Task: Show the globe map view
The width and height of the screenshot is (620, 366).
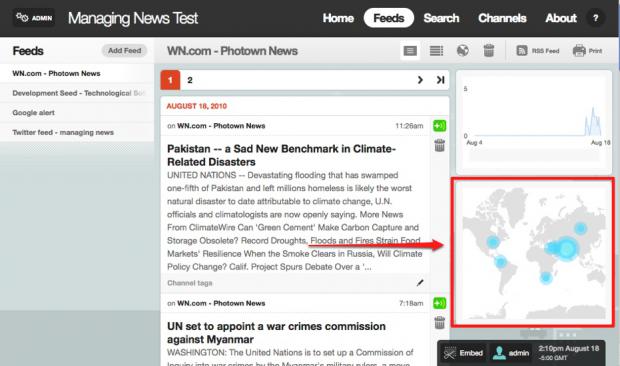Action: (x=463, y=51)
